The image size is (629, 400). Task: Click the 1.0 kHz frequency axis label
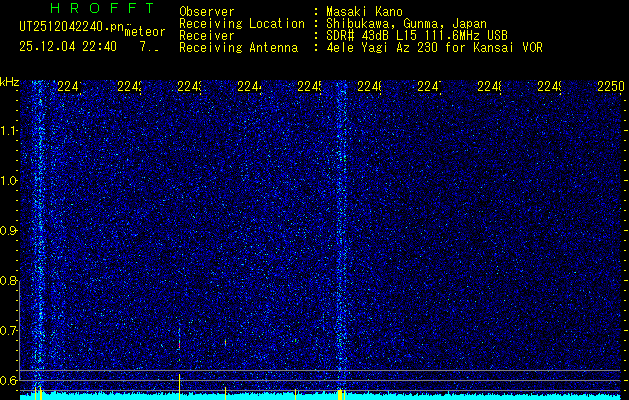(9, 181)
